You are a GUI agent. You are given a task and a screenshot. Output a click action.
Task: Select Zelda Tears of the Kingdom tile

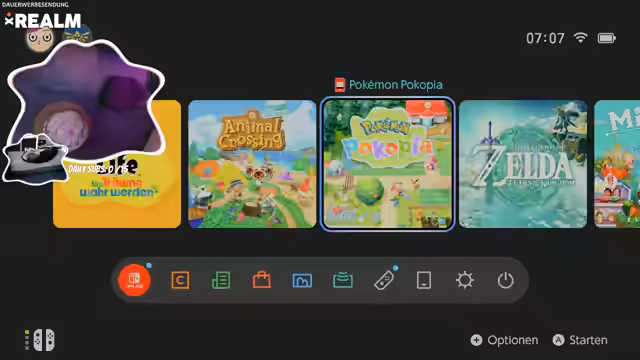(x=523, y=164)
